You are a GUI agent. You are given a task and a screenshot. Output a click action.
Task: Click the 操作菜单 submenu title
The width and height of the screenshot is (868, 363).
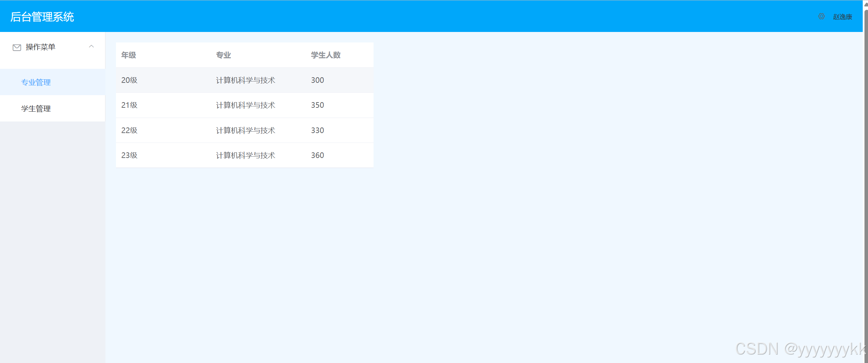pos(53,47)
